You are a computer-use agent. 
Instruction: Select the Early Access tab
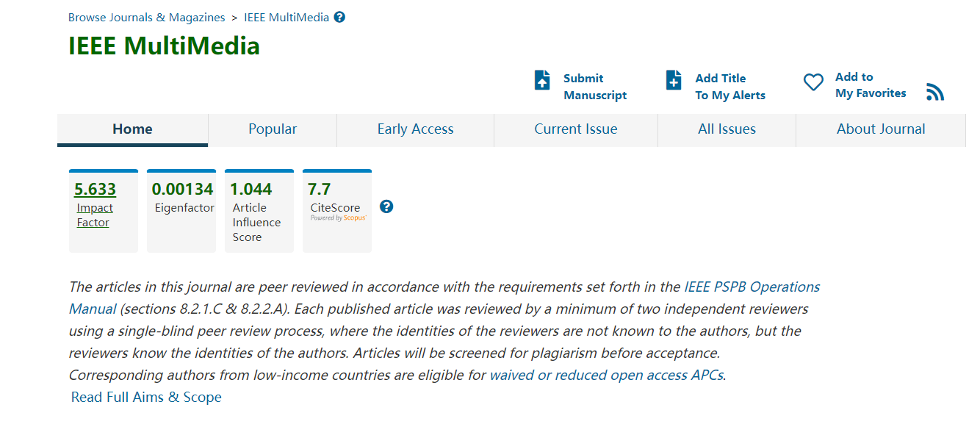tap(415, 129)
